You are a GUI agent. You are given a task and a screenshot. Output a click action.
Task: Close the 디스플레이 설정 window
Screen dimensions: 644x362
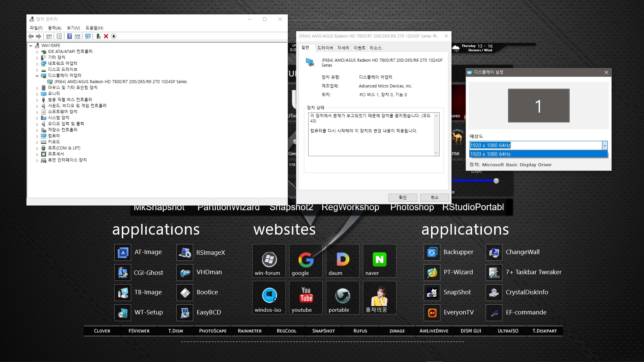[606, 72]
